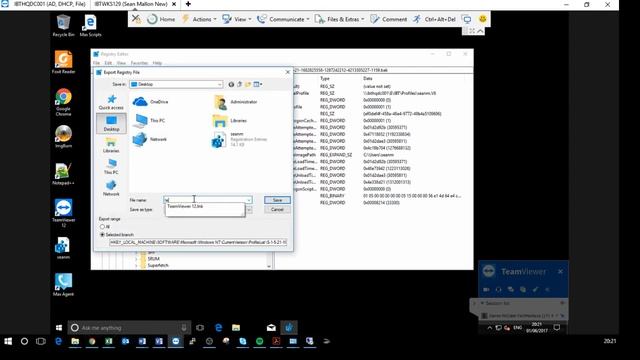The height and width of the screenshot is (360, 640).
Task: Open the Communicate dropdown
Action: [283, 19]
